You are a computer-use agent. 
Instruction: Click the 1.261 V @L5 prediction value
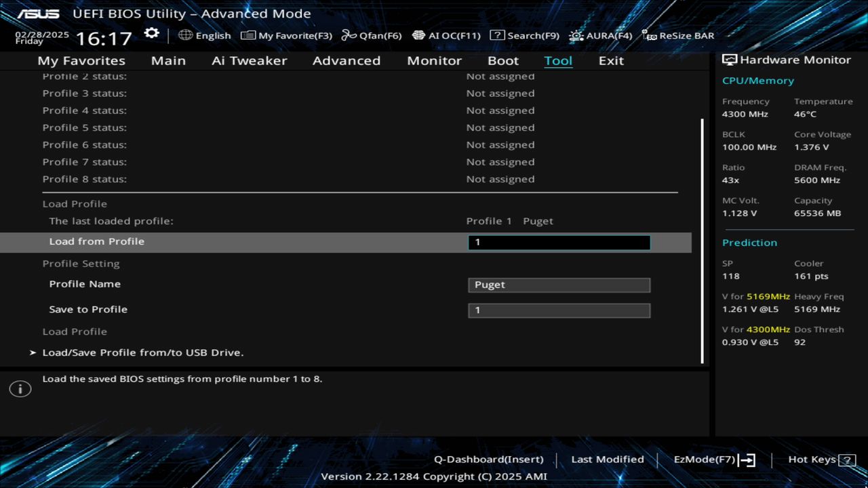coord(751,309)
